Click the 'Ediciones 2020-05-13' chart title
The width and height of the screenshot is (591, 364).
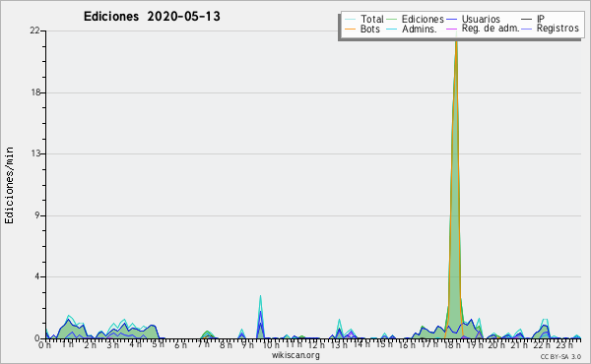tap(152, 17)
